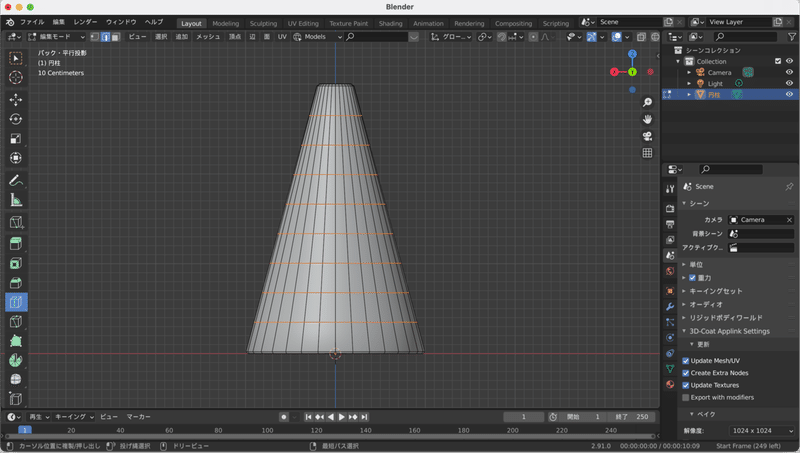This screenshot has height=453, width=800.
Task: Toggle the Update Textures checkbox
Action: click(686, 385)
